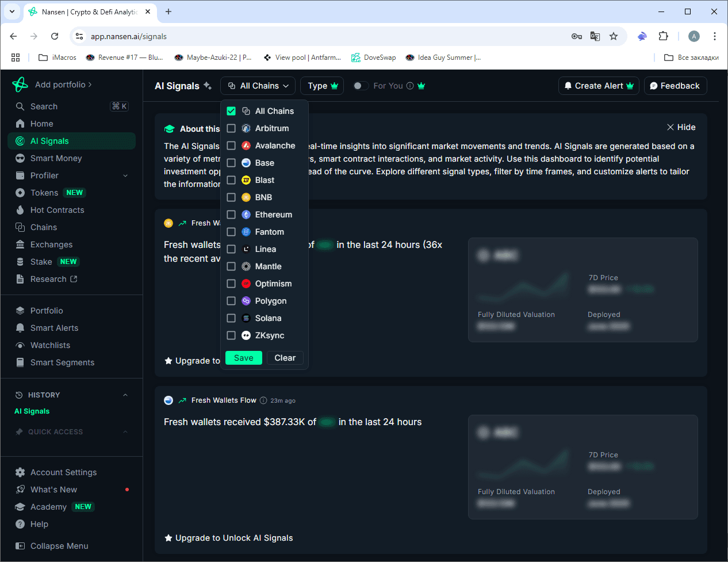The height and width of the screenshot is (562, 728).
Task: Clear the chain filter selection
Action: pos(285,358)
